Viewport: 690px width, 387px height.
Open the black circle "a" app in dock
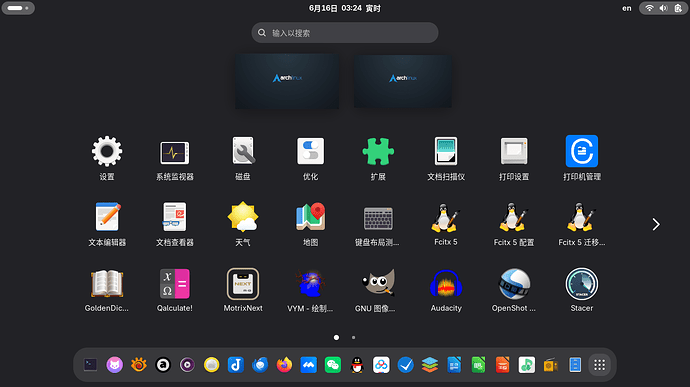pyautogui.click(x=163, y=365)
